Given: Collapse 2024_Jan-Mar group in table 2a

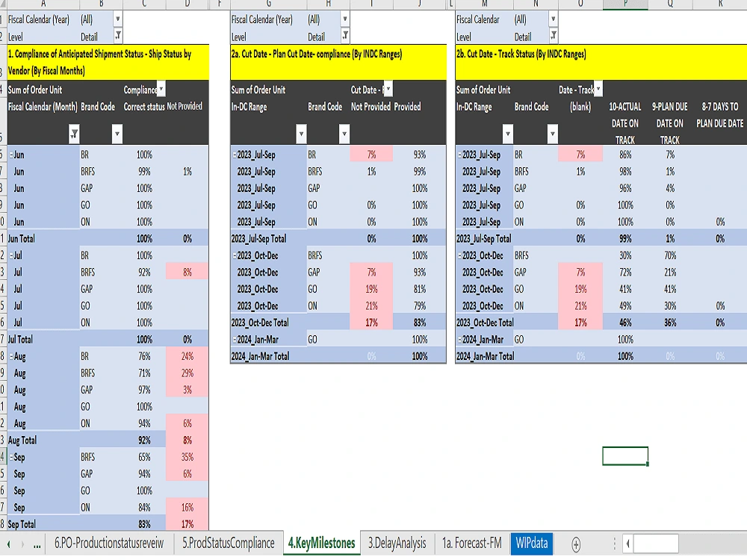Looking at the screenshot, I should pos(235,340).
